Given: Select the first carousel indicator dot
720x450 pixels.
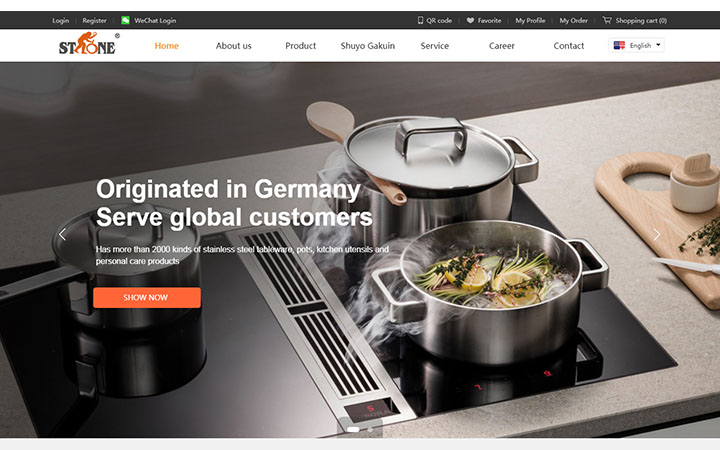Looking at the screenshot, I should point(353,429).
